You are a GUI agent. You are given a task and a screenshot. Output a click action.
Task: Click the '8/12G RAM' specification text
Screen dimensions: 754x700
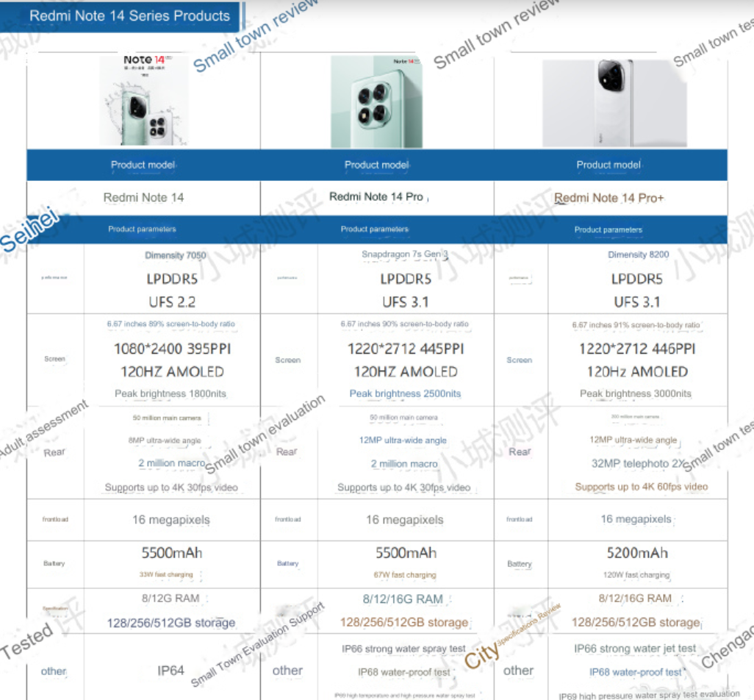170,599
